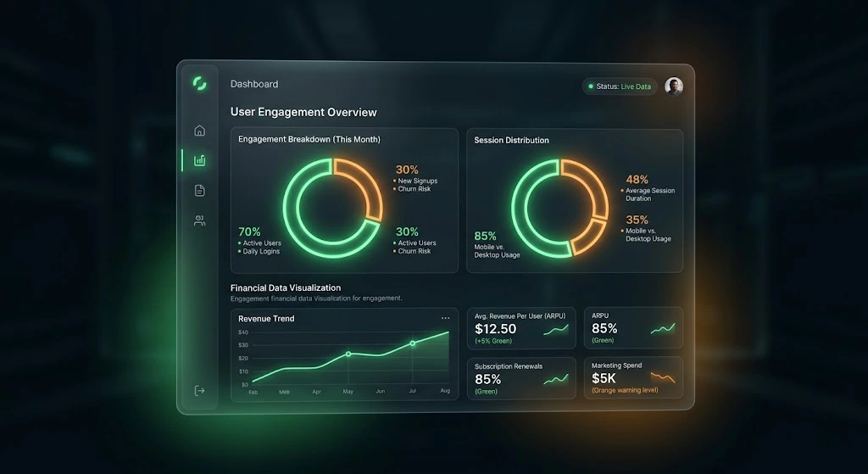Click the orange Marketing Spend sparkline

[663, 377]
